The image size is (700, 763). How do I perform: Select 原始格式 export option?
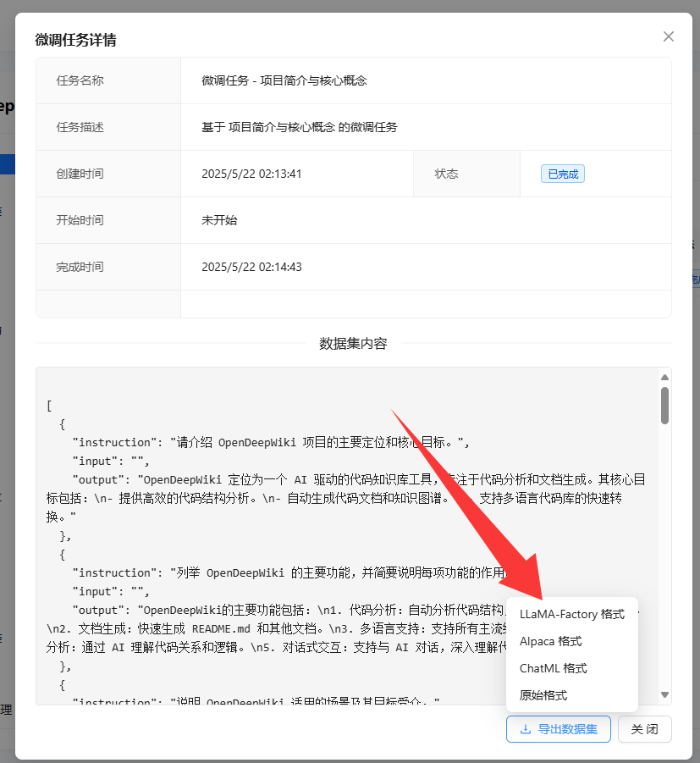click(571, 695)
